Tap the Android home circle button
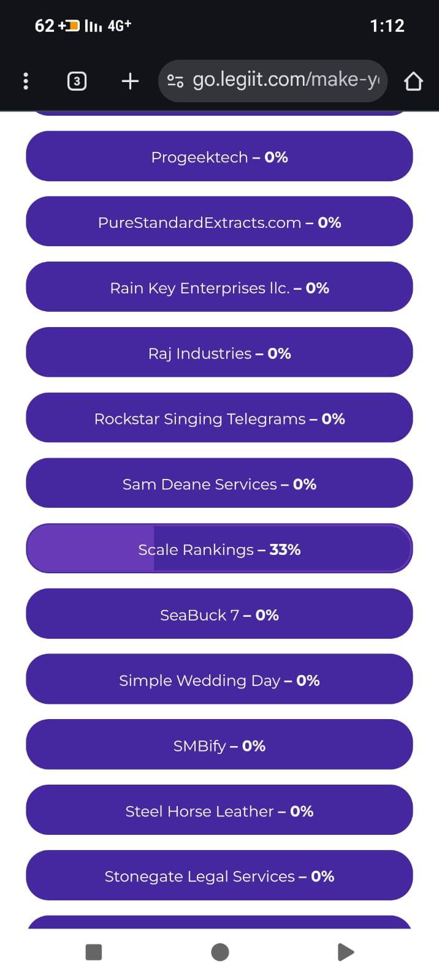The image size is (439, 980). pyautogui.click(x=220, y=952)
